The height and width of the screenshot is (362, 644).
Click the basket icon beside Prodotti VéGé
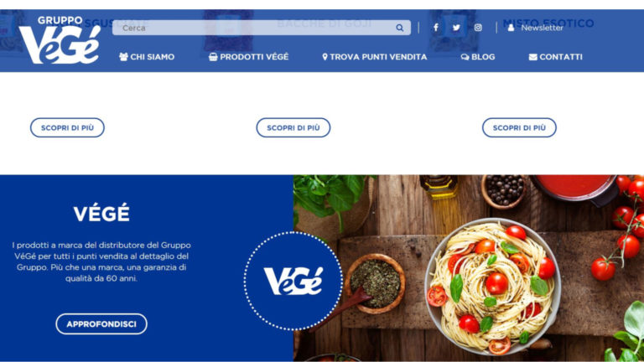[x=213, y=57]
